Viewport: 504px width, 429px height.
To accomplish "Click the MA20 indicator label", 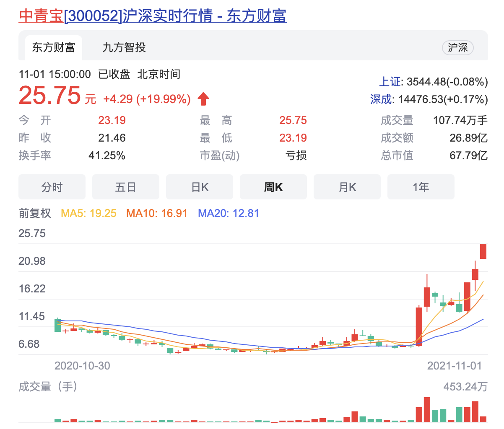I will (229, 213).
